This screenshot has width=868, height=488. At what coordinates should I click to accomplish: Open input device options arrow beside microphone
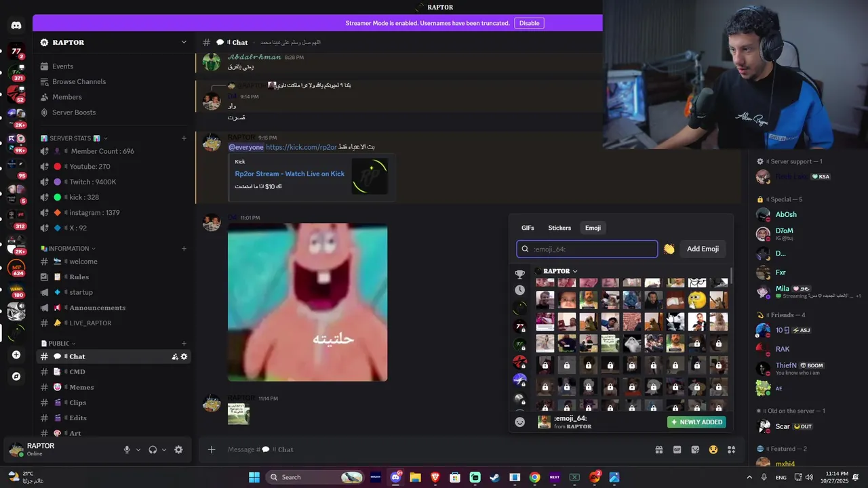coord(138,449)
